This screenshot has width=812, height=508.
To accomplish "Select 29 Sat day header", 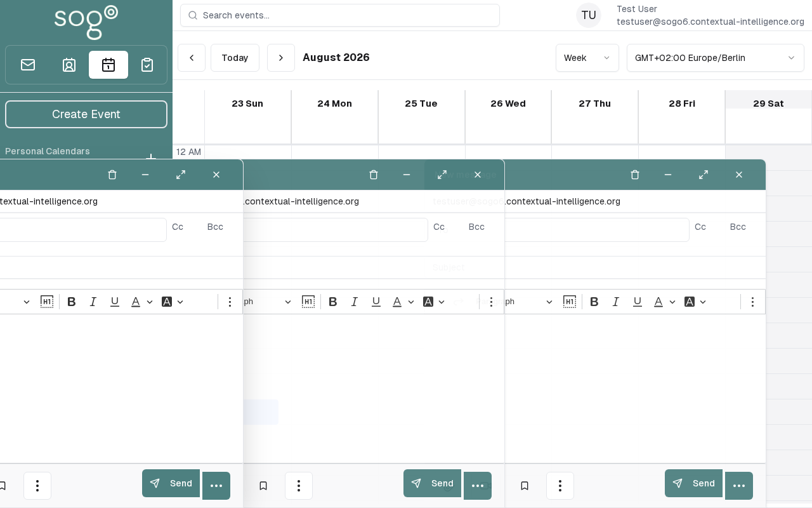I will point(768,104).
